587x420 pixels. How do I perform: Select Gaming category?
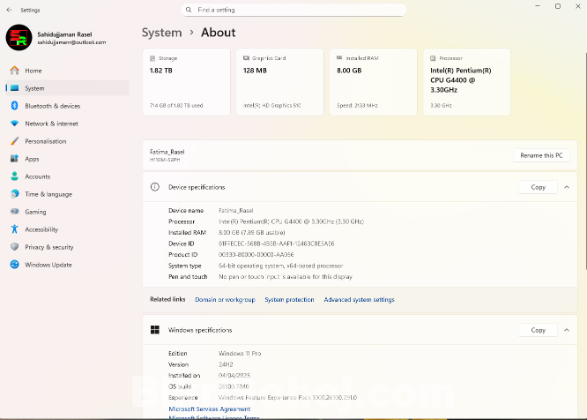[x=67, y=211]
